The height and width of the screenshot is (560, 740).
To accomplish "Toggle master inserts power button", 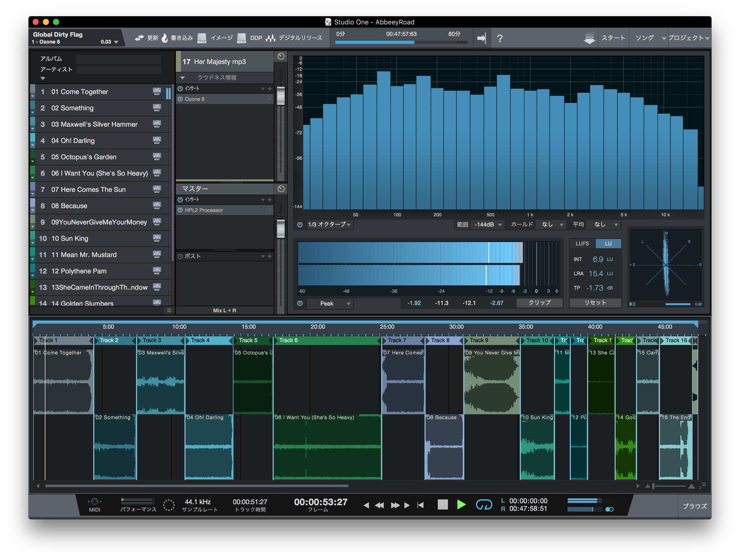I will click(180, 200).
